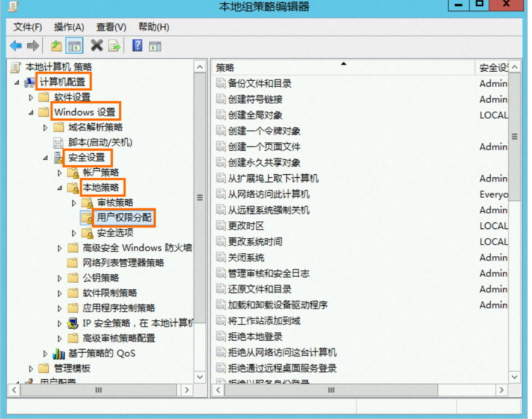Select the 从网络访问此计算机 policy

[268, 194]
